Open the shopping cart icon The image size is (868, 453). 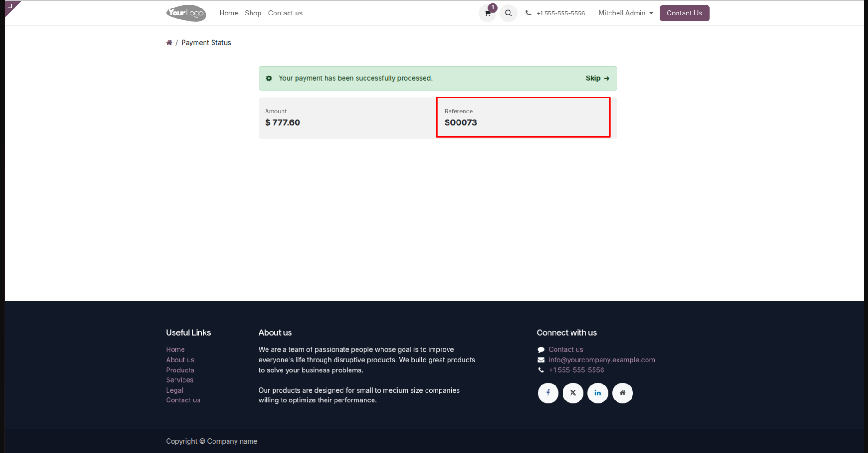[487, 13]
